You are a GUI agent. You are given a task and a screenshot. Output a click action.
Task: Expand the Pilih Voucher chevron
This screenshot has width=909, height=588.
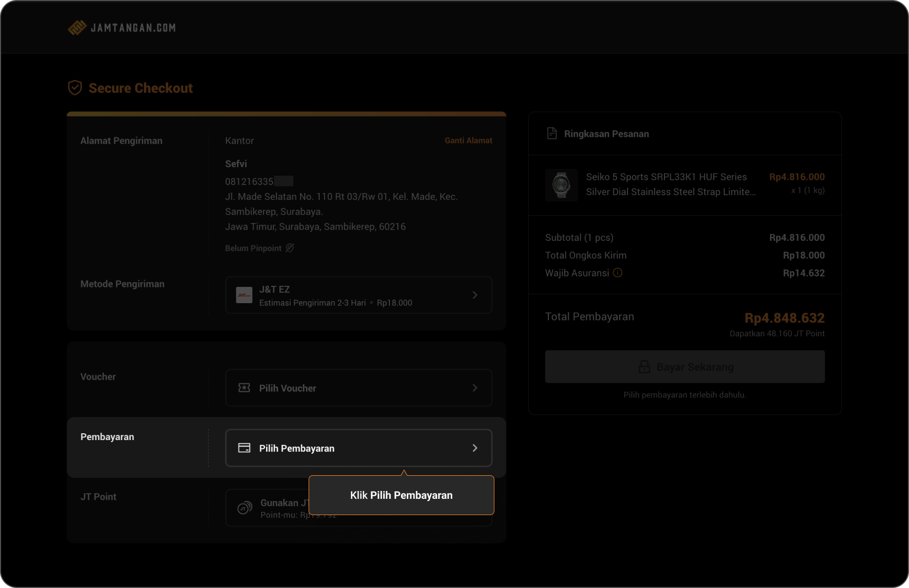(x=475, y=388)
